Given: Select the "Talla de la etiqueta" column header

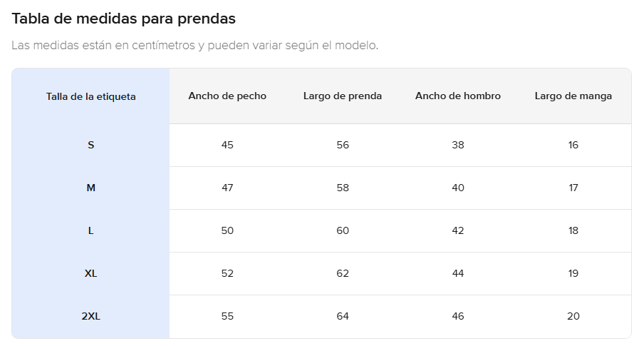Looking at the screenshot, I should click(x=90, y=96).
